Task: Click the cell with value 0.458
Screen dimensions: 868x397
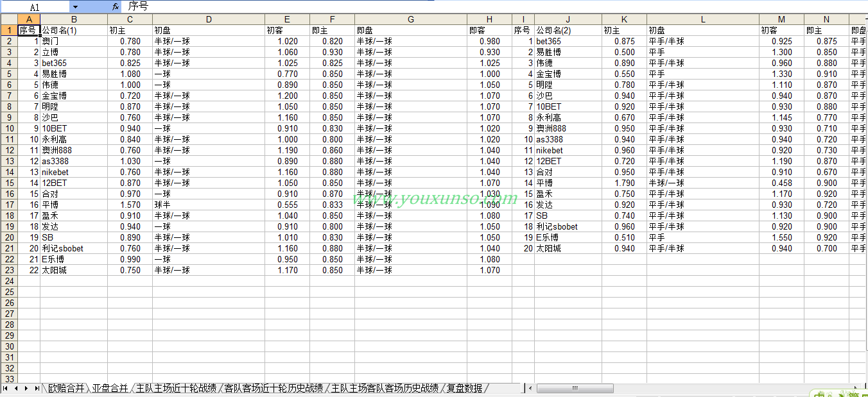Action: tap(782, 183)
